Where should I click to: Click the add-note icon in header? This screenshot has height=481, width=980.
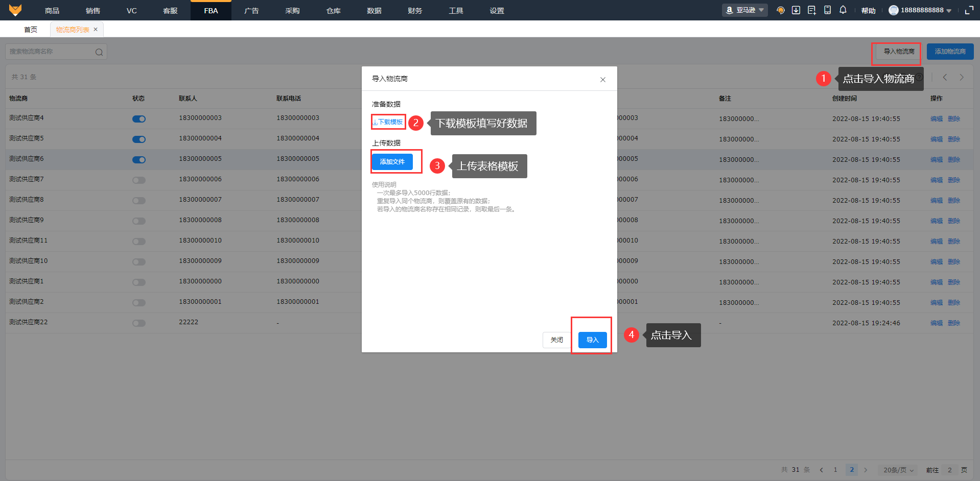tap(812, 10)
